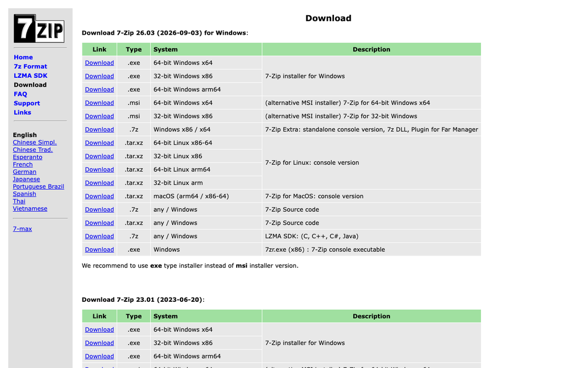588x368 pixels.
Task: Open the 7-max link
Action: pyautogui.click(x=22, y=229)
